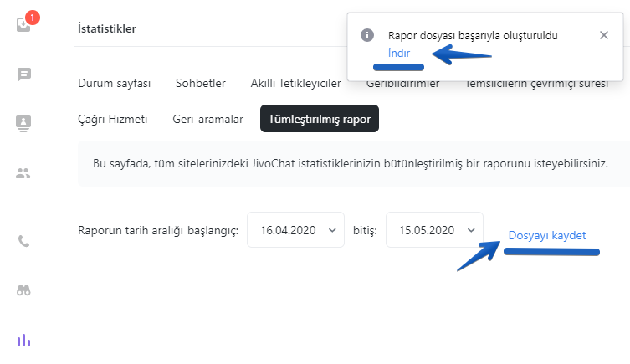Click the 'Raporun tarih aralığı başlangıç:' label

pos(158,231)
